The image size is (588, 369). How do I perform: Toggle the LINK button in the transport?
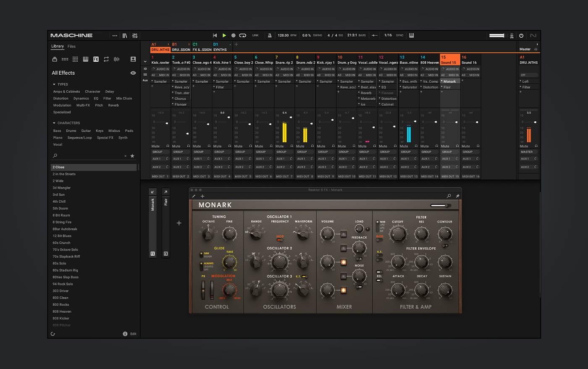click(255, 36)
